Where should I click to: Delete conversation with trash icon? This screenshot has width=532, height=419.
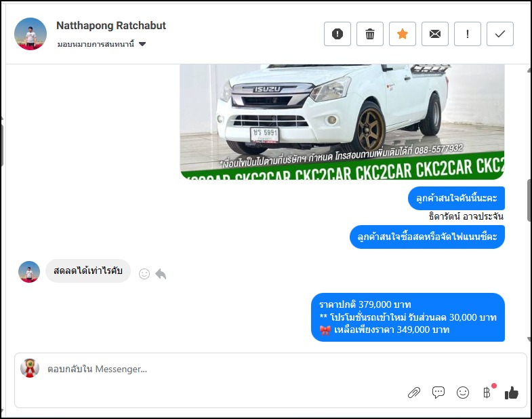pyautogui.click(x=370, y=34)
